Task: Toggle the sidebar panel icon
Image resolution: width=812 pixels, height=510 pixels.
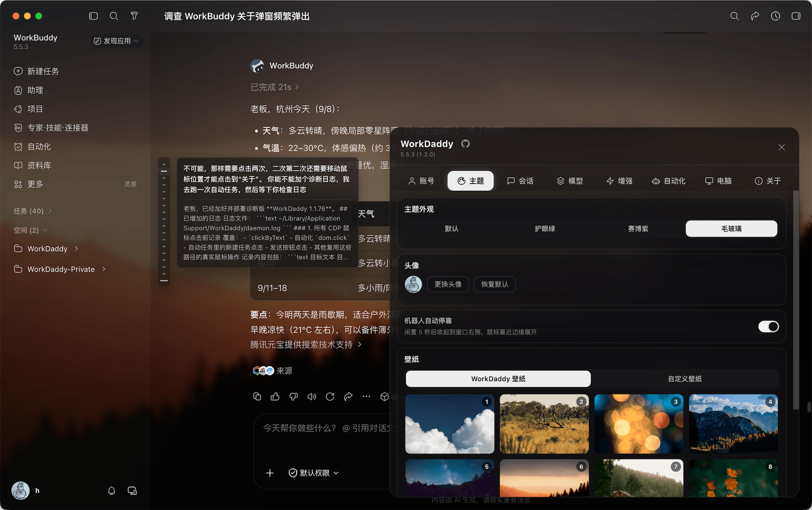Action: tap(93, 16)
